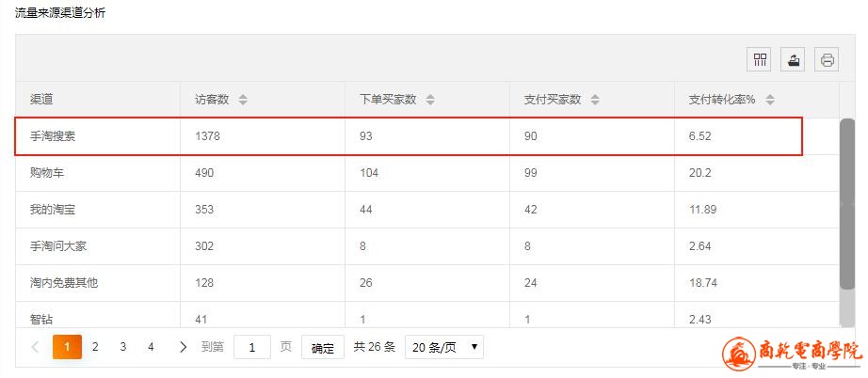Select page 2 in pagination
The image size is (868, 378).
(95, 347)
